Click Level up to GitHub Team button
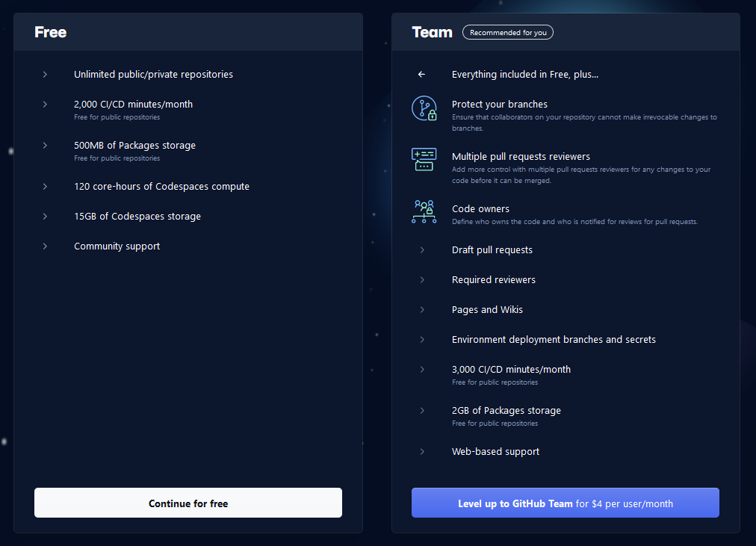The image size is (756, 546). tap(565, 503)
